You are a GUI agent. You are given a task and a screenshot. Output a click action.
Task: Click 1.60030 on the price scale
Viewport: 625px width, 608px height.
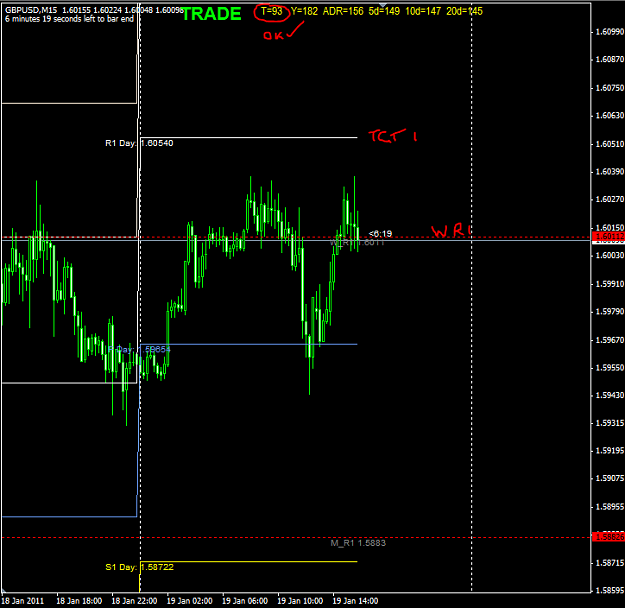[609, 255]
